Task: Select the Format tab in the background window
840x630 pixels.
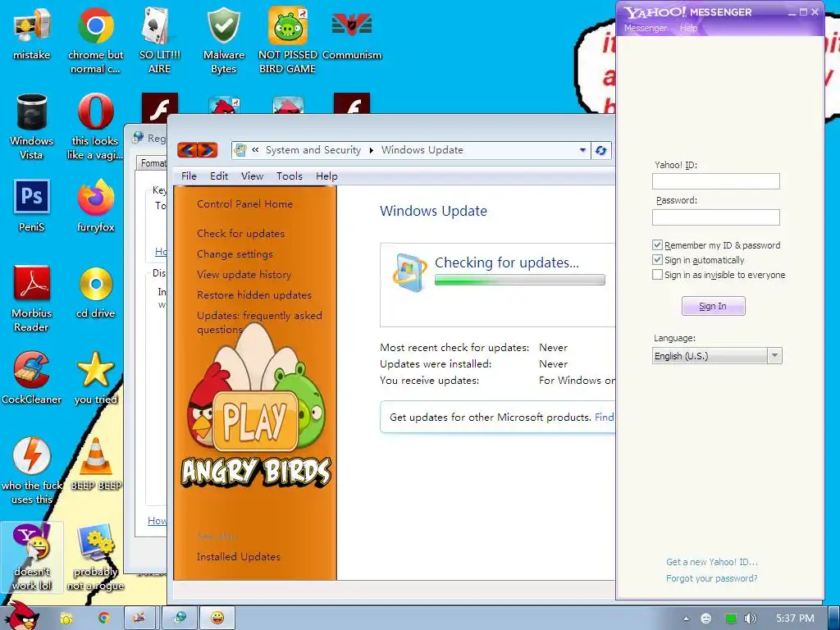Action: point(152,163)
